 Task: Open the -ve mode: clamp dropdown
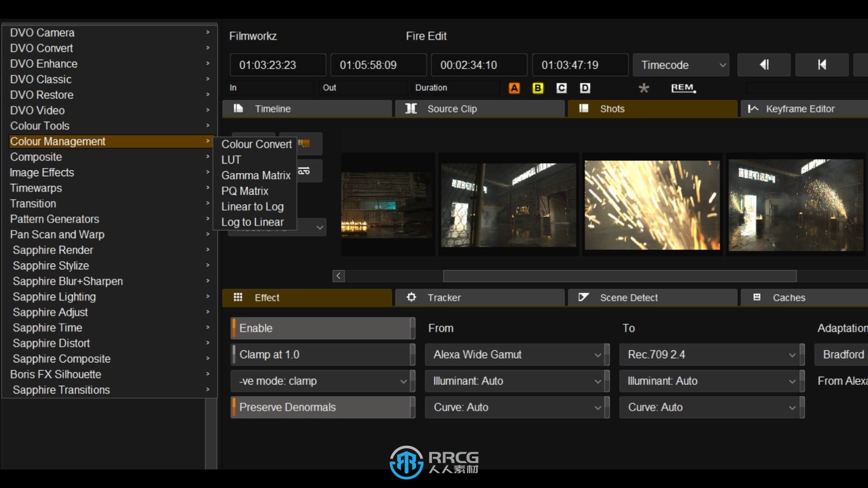[x=323, y=381]
